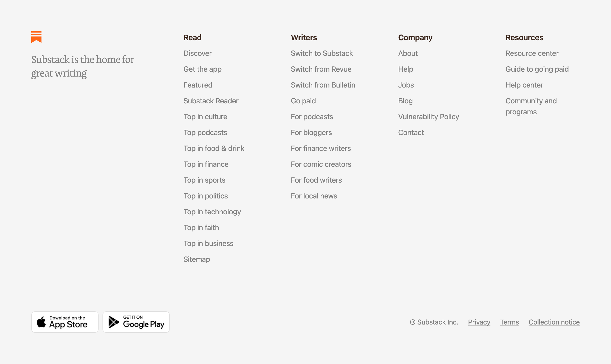Click Get the app

(x=202, y=69)
